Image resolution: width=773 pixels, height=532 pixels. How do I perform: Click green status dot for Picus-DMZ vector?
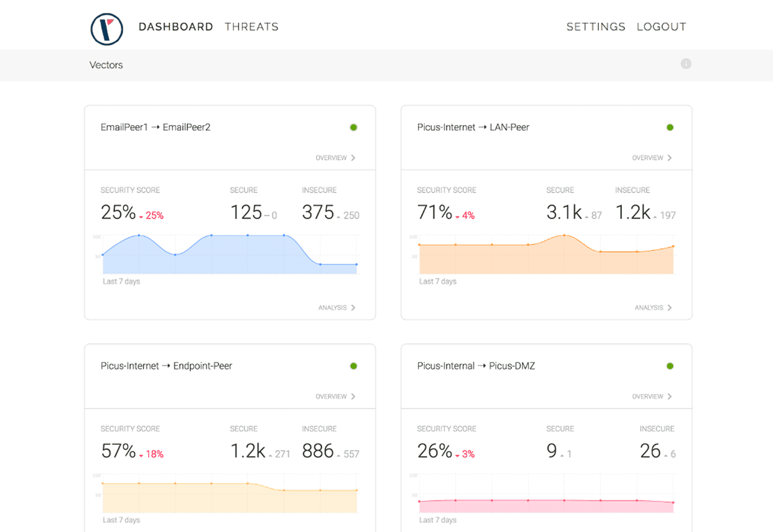click(x=670, y=366)
